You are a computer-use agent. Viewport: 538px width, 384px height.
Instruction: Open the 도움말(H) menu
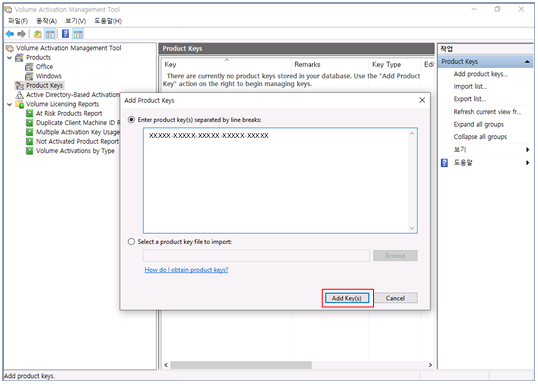click(x=108, y=21)
